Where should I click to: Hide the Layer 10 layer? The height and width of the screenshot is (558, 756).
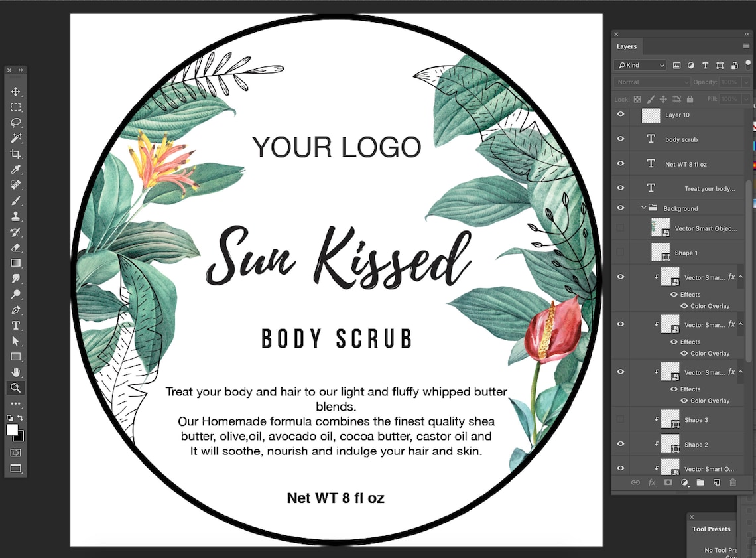pos(620,114)
